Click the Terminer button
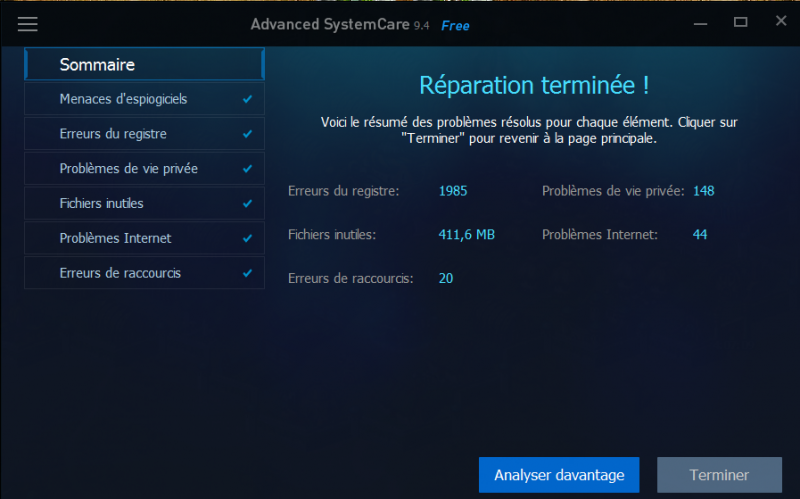 pyautogui.click(x=718, y=475)
